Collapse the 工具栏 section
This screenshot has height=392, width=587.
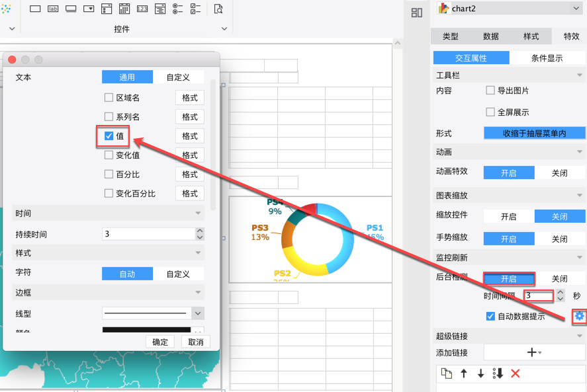pyautogui.click(x=580, y=75)
